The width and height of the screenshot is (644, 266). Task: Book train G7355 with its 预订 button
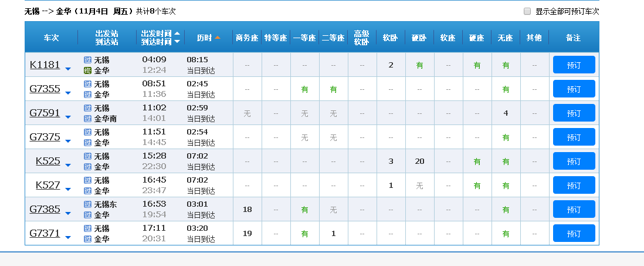[x=574, y=89]
